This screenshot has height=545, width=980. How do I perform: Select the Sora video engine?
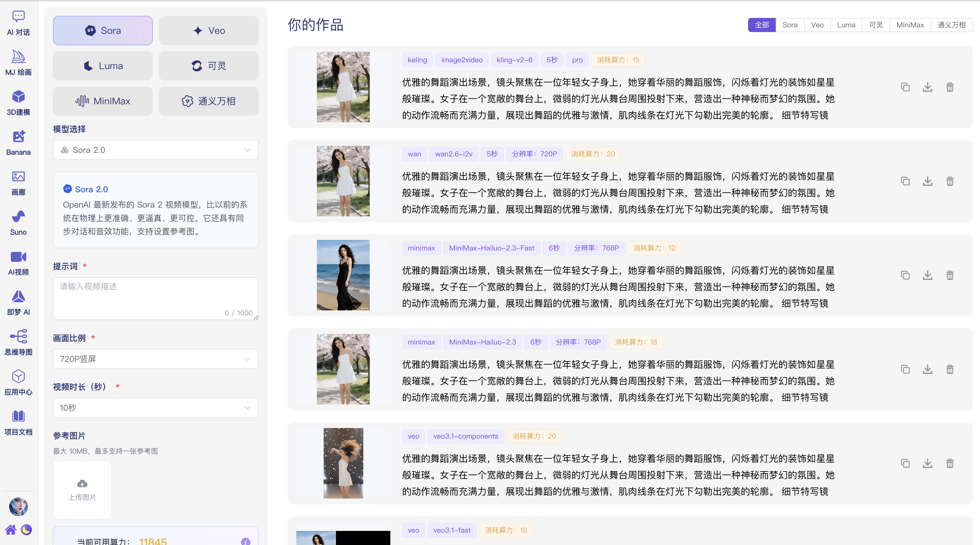click(x=103, y=31)
